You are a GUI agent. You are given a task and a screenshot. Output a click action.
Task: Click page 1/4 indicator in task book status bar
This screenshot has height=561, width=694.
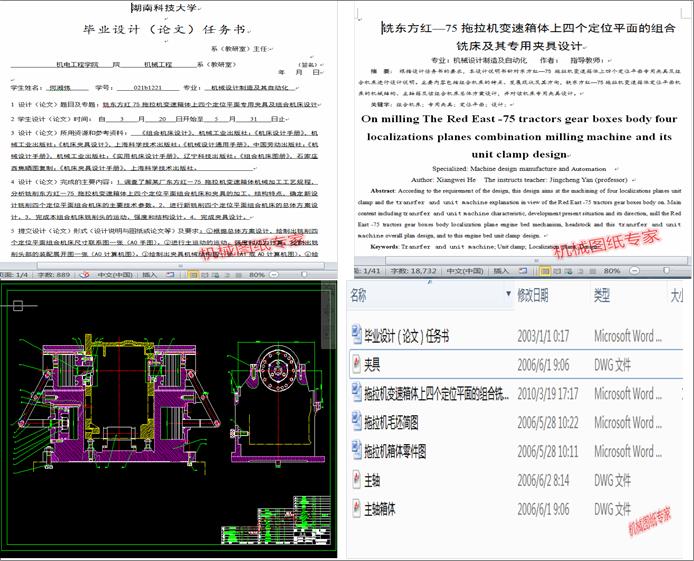[14, 275]
